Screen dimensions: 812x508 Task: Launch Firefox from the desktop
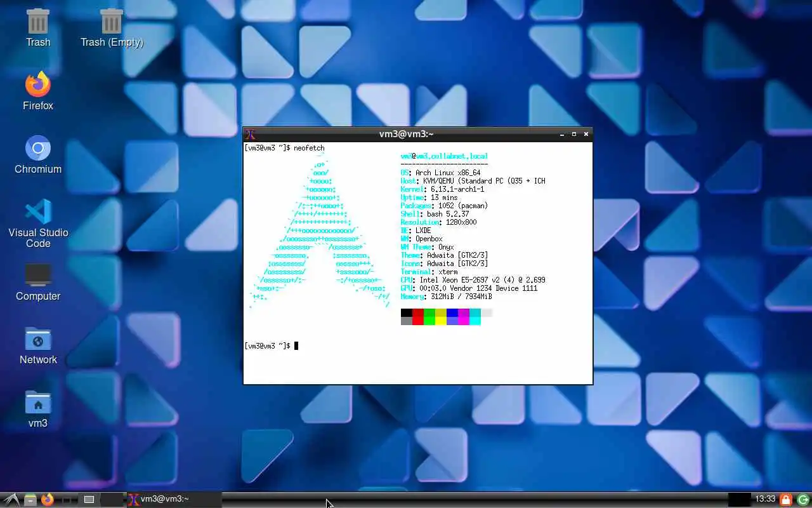(x=38, y=91)
